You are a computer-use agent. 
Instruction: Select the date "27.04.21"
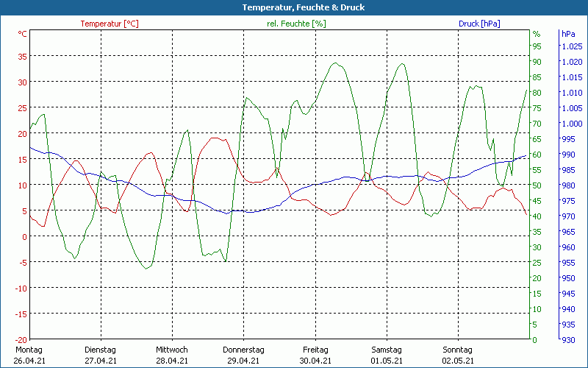[x=101, y=361]
